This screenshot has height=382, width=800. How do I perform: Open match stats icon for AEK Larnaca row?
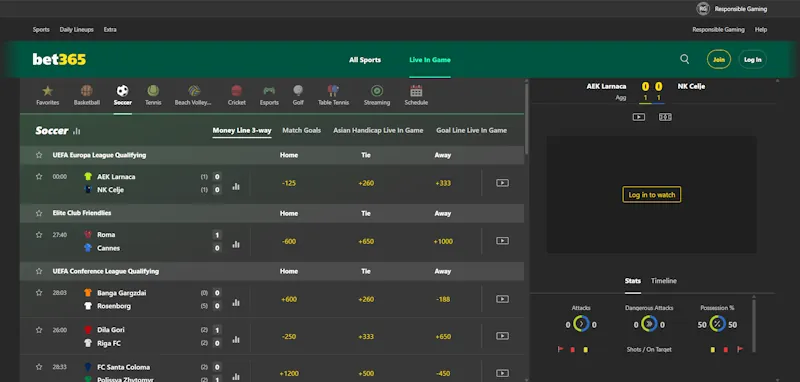pos(236,187)
